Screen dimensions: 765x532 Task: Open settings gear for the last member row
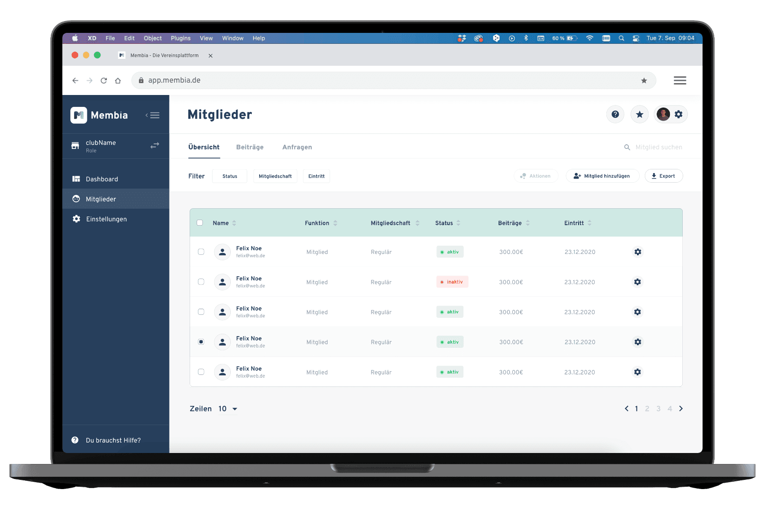[x=637, y=372]
